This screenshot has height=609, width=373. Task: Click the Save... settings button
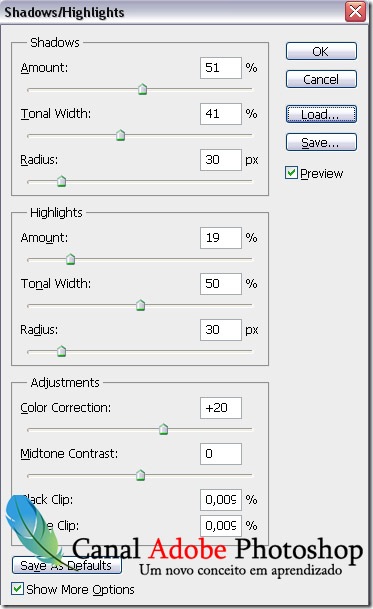coord(321,142)
